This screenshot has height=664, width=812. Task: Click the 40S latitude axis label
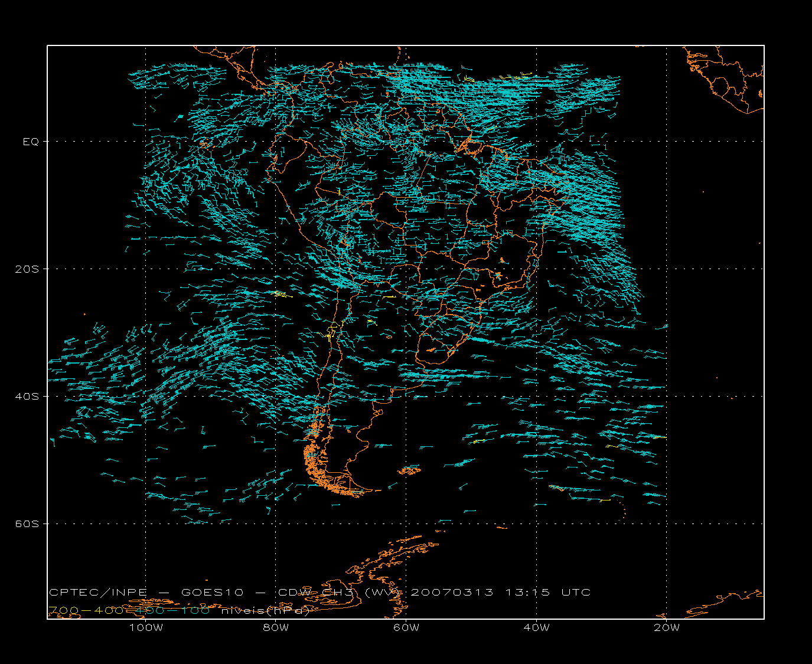coord(27,396)
